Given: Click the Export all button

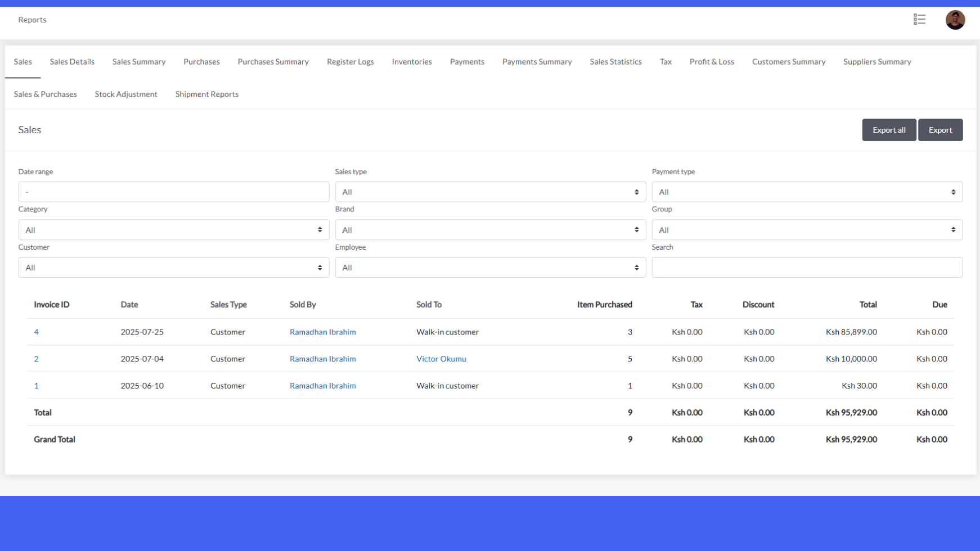Looking at the screenshot, I should (x=888, y=130).
